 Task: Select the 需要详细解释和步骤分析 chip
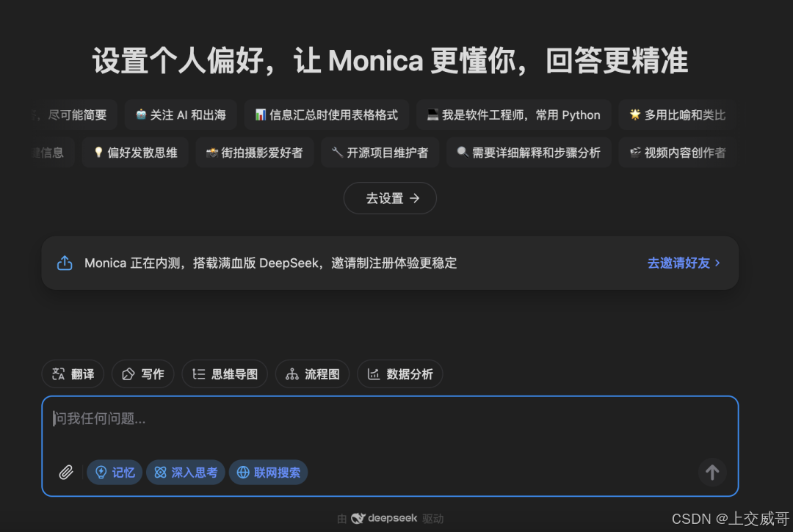529,153
